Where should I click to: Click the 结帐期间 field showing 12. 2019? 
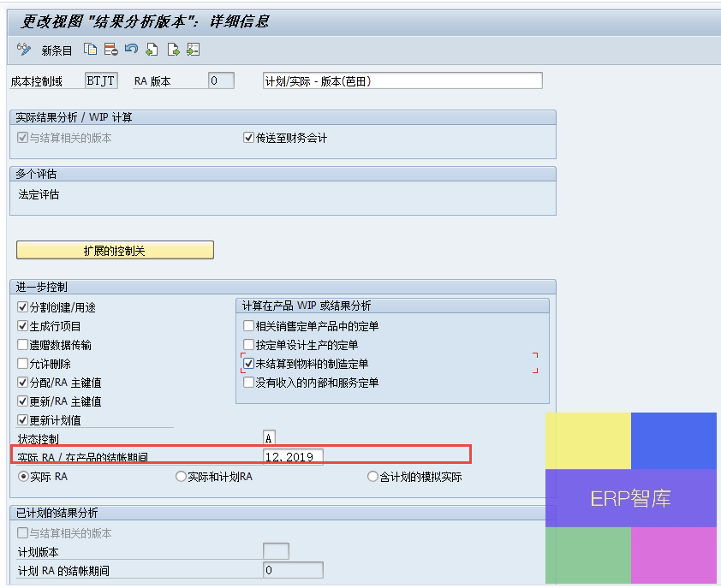click(x=294, y=457)
